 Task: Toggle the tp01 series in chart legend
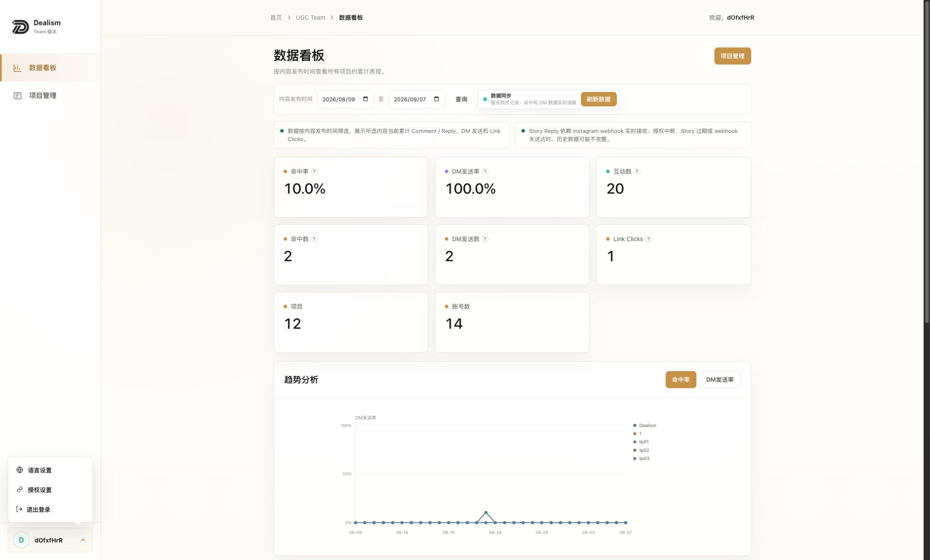coord(641,442)
